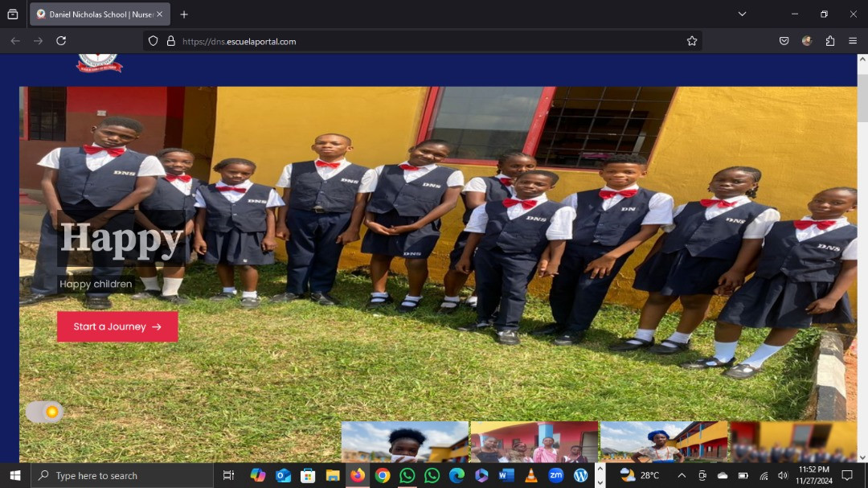Click the site security padlock icon

point(170,41)
